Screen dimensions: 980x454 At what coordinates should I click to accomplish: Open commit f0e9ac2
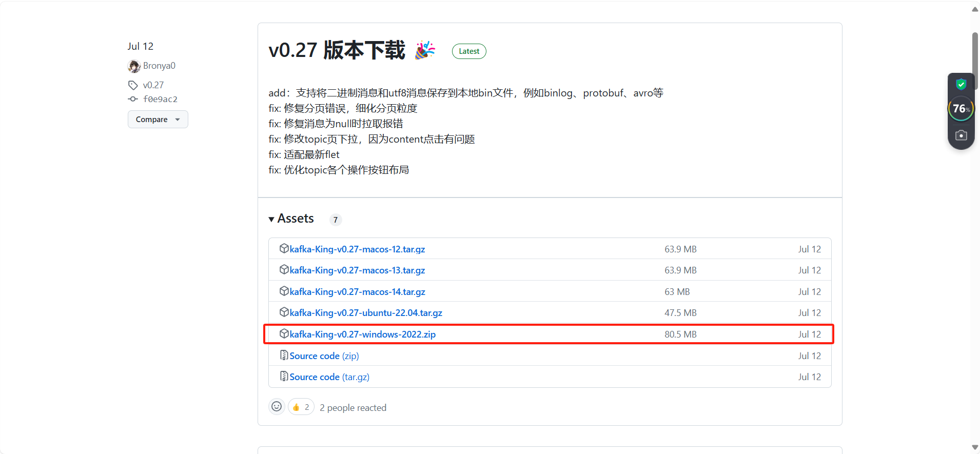point(160,99)
